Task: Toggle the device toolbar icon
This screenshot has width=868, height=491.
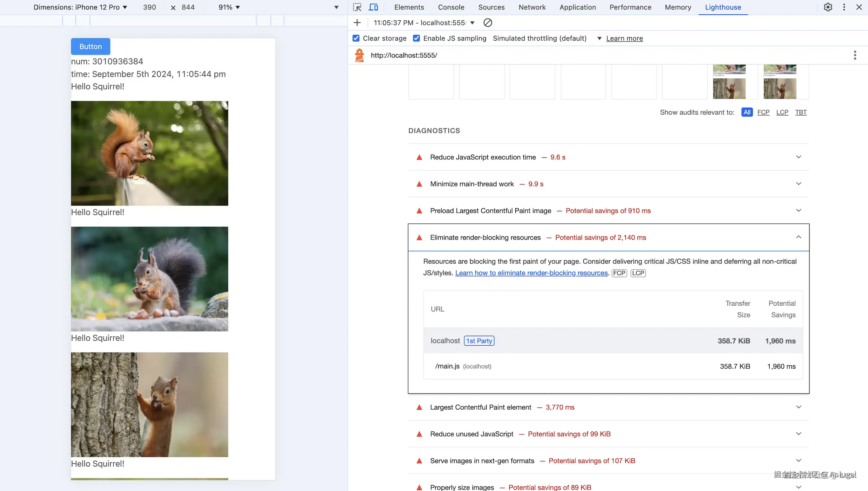Action: [x=373, y=7]
